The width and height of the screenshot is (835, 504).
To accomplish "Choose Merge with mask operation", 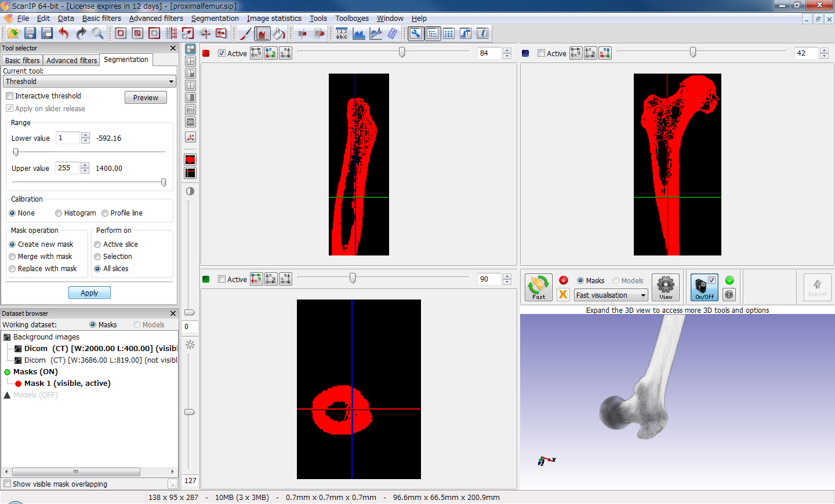I will [12, 257].
